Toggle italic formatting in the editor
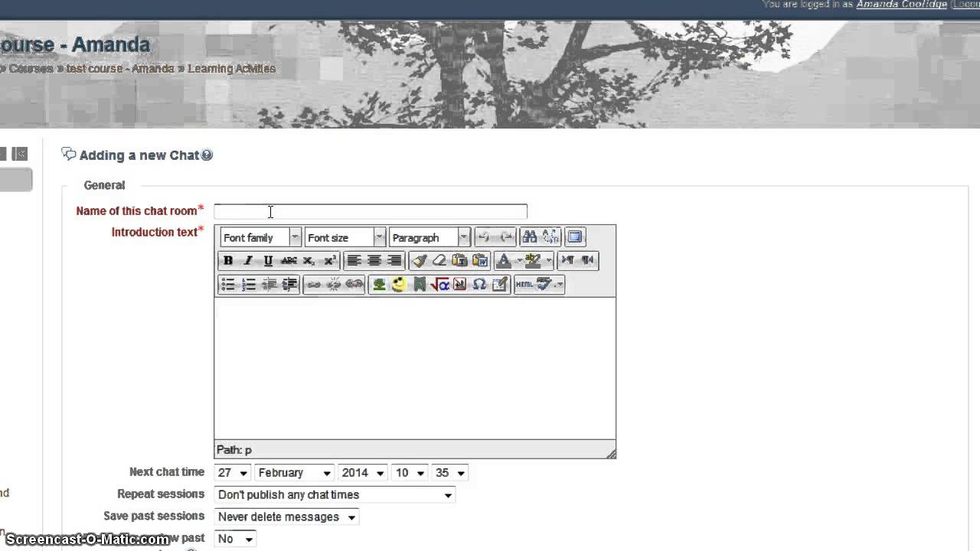980x551 pixels. tap(248, 261)
